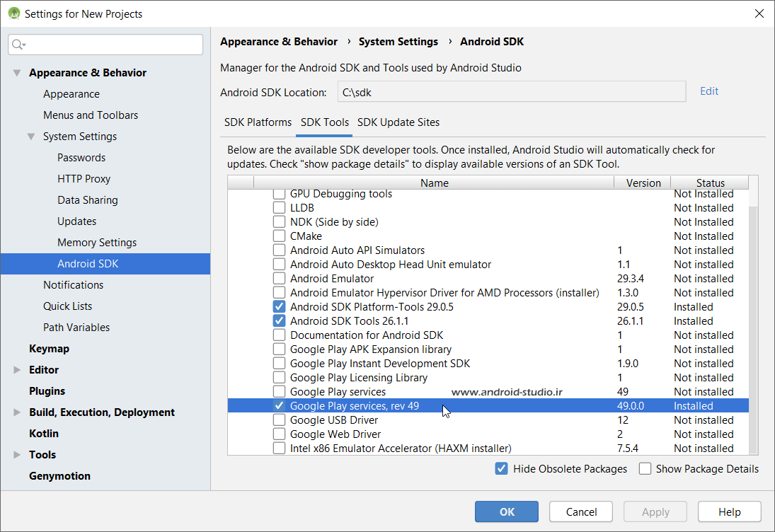Image resolution: width=775 pixels, height=532 pixels.
Task: Check the Android Emulator checkbox
Action: point(280,279)
